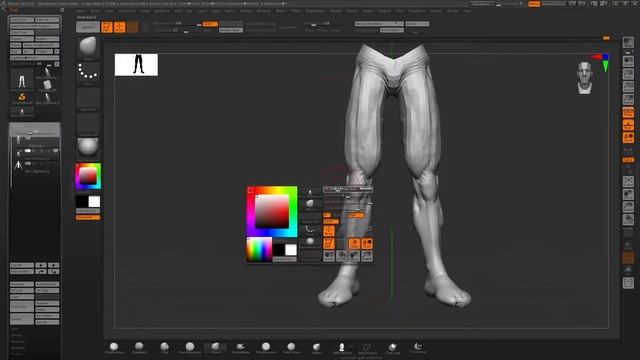Click the Frame icon on right shelf
The width and height of the screenshot is (640, 360).
pos(628,181)
